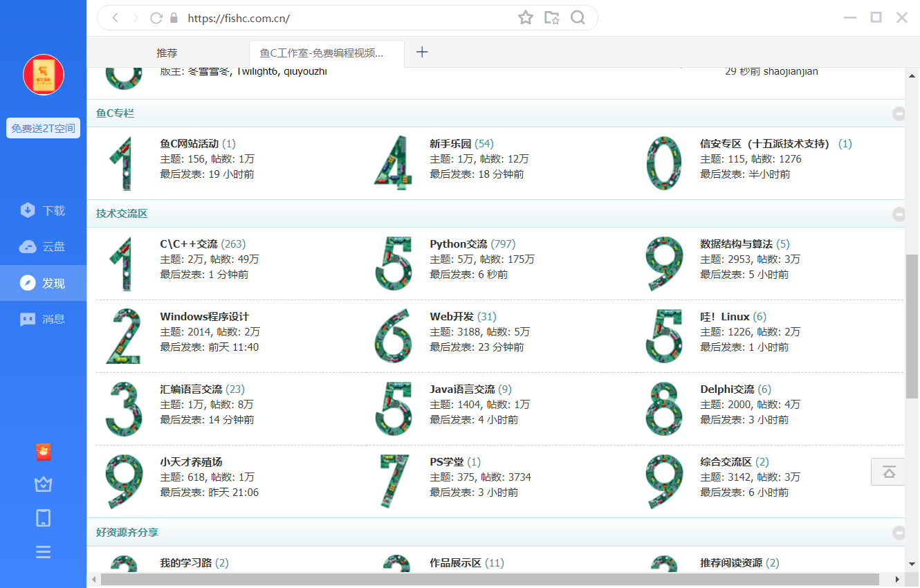Click the 技术交流区 section heading
This screenshot has width=920, height=588.
122,214
